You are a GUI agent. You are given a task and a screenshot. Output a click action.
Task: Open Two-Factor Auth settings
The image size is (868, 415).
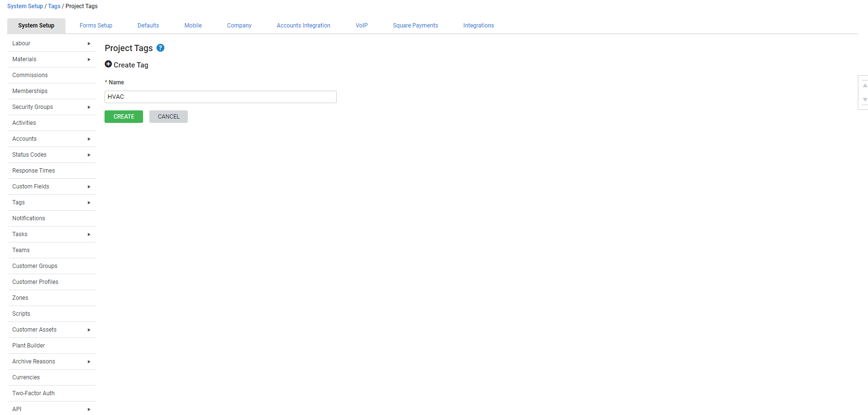[52, 393]
